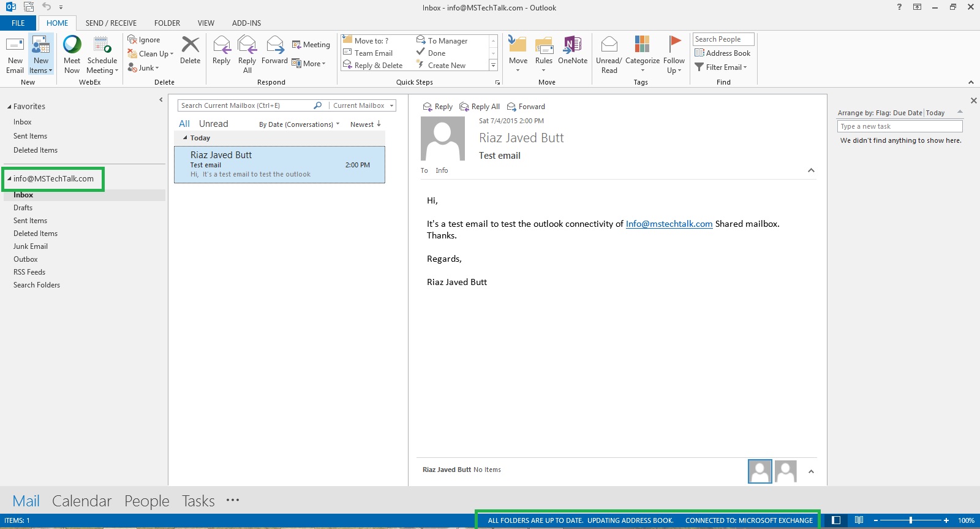This screenshot has width=980, height=529.
Task: Click the ribbon Reply All button
Action: click(x=247, y=55)
